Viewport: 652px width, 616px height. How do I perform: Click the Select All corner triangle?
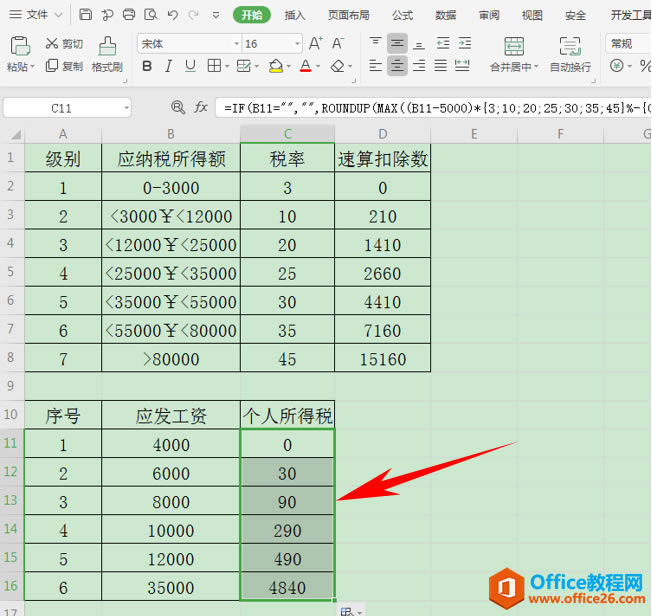tap(16, 135)
